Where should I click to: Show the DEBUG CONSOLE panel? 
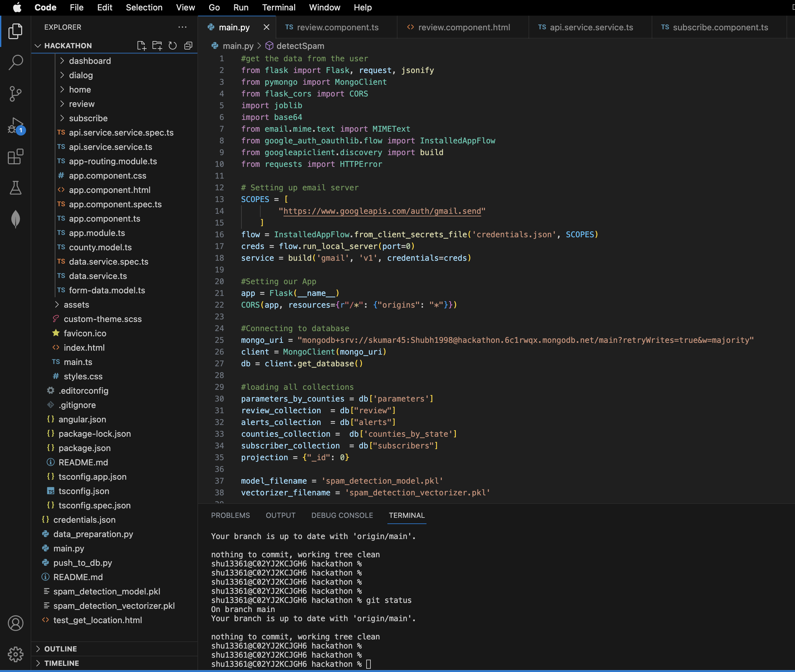pyautogui.click(x=342, y=516)
